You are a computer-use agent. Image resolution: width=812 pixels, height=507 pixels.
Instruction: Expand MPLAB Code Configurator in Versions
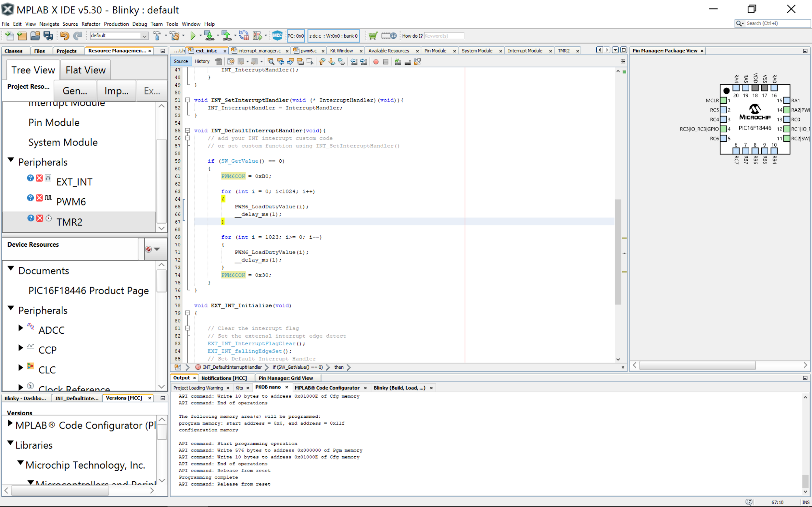(10, 423)
